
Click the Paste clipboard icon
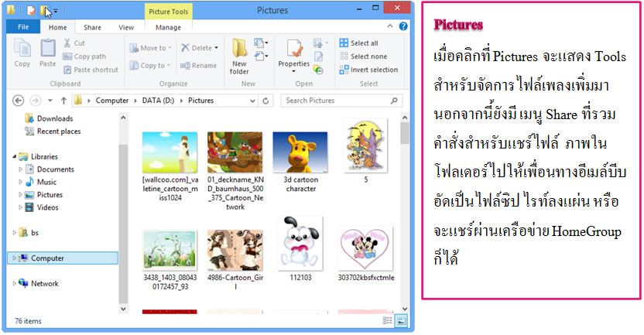tap(48, 53)
